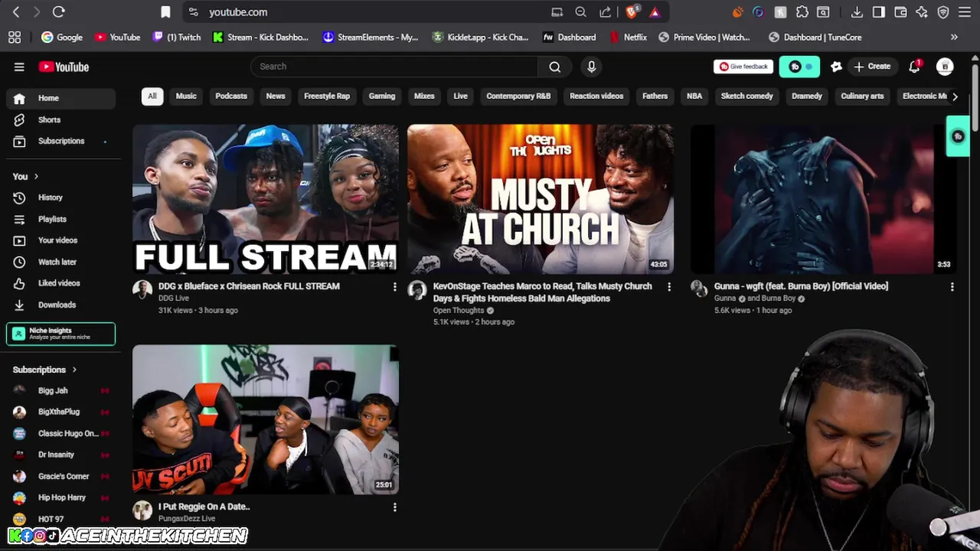
Task: Reload the page with the browser refresh icon
Action: click(59, 12)
